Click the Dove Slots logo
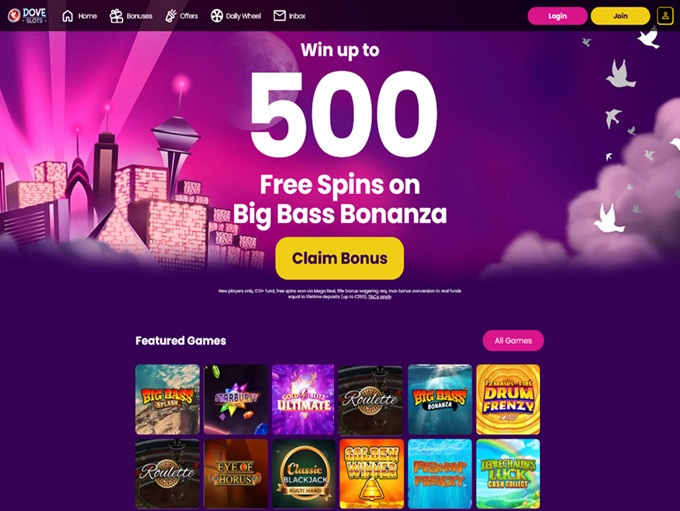Viewport: 680px width, 511px height. tap(27, 16)
